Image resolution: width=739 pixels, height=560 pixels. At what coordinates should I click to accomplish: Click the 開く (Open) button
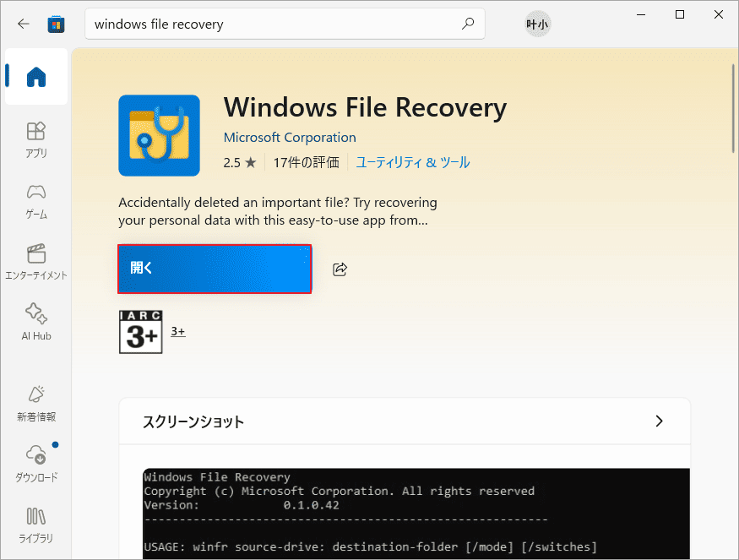tap(215, 269)
